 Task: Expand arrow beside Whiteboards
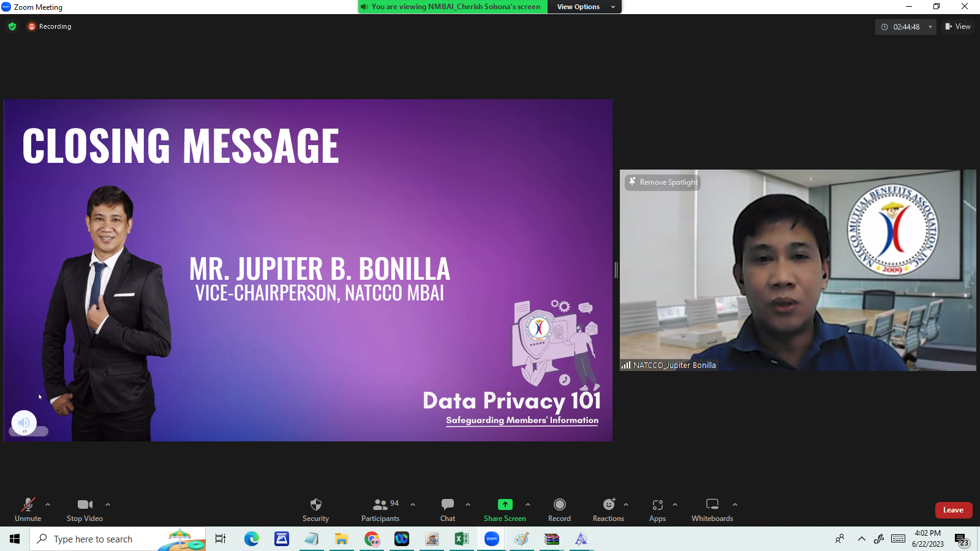click(x=735, y=504)
